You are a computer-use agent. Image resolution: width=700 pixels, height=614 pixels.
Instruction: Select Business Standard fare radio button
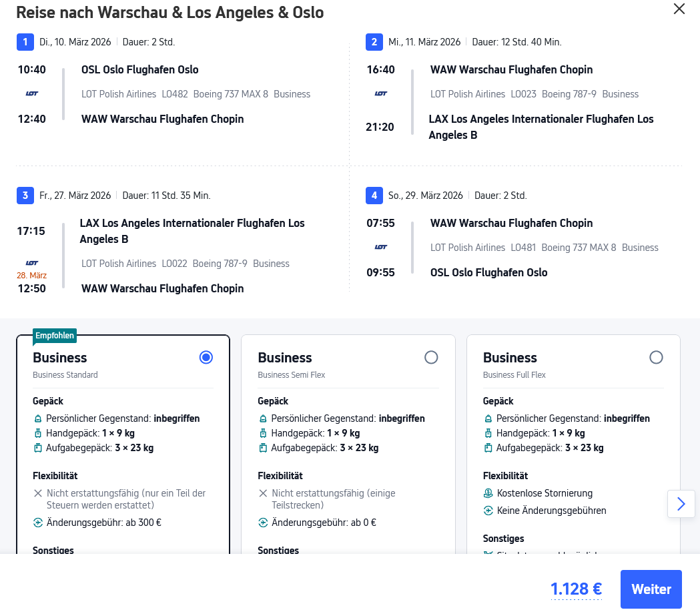[206, 358]
